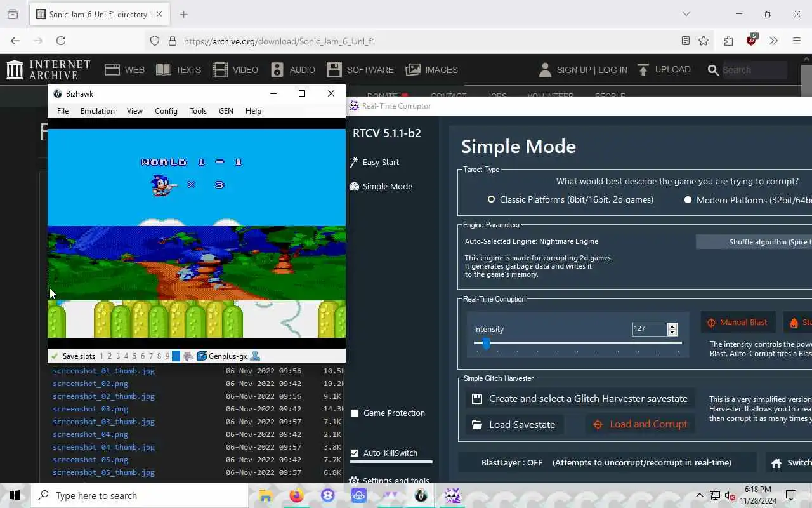This screenshot has height=508, width=812.
Task: Open the View menu in Bizhawk
Action: pos(134,110)
